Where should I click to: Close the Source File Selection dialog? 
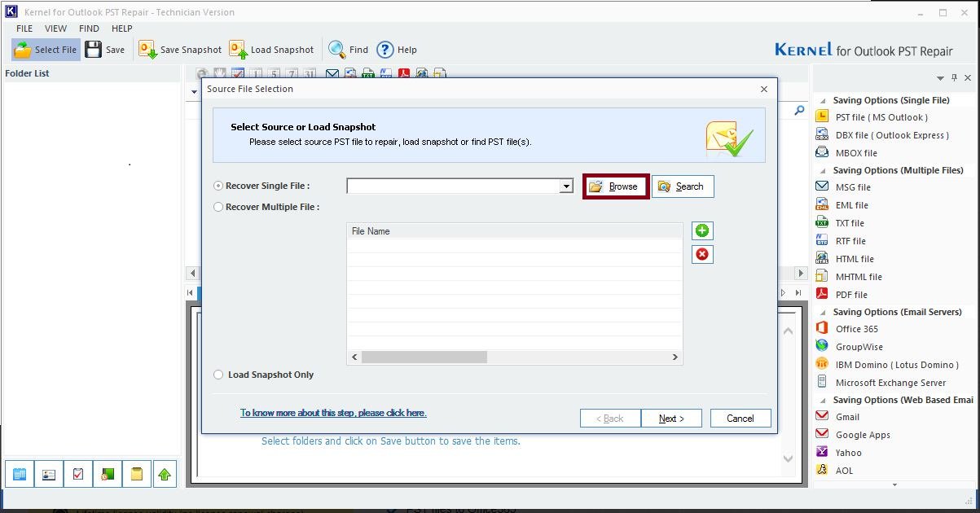point(763,89)
